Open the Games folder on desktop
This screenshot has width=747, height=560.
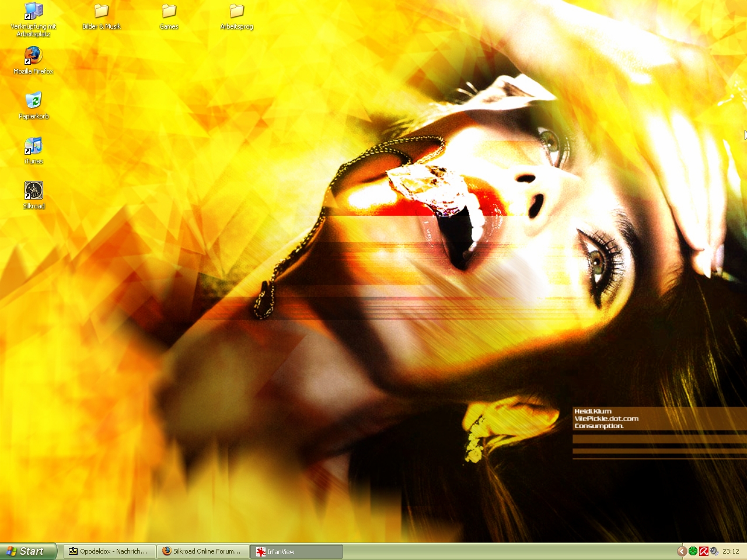pos(169,11)
